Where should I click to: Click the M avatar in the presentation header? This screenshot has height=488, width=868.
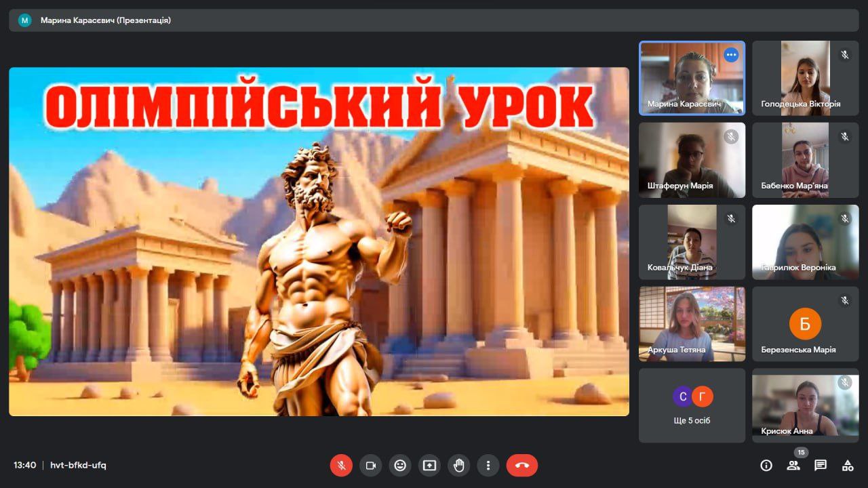[x=25, y=20]
